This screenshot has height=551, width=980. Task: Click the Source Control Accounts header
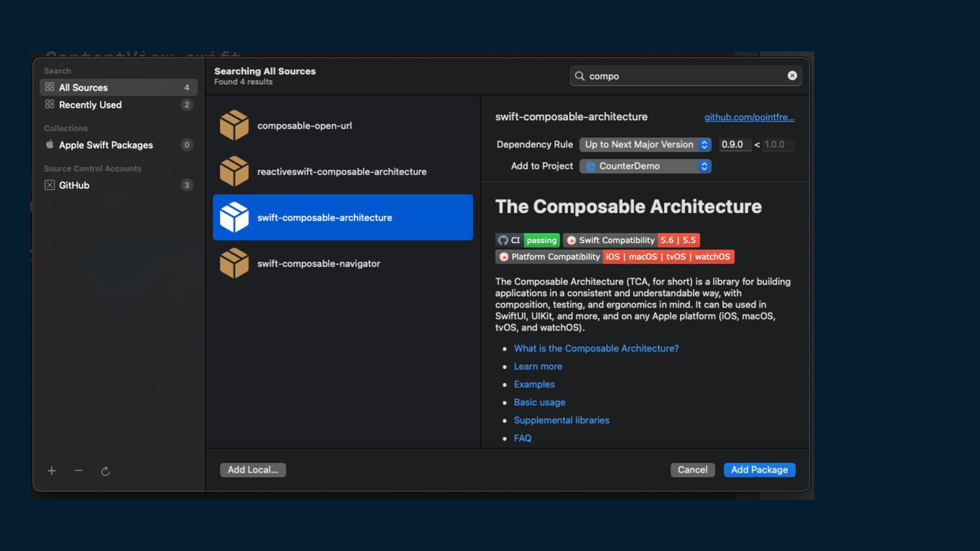point(92,169)
